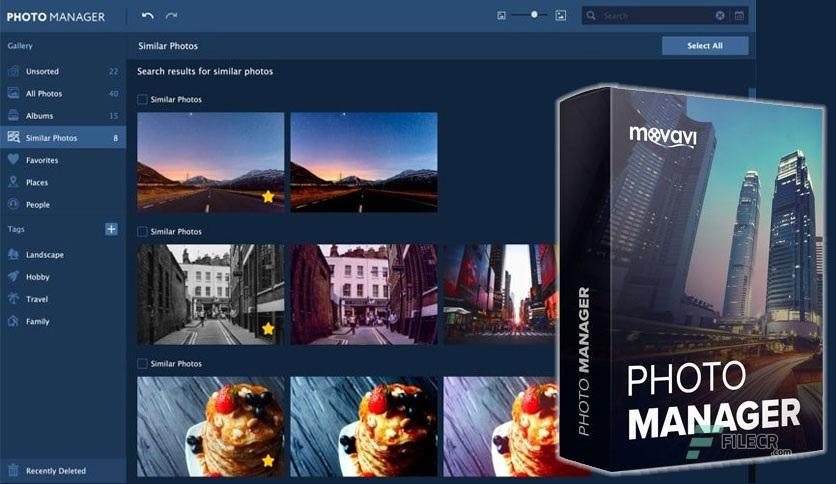Click the large thumbnail size icon
The height and width of the screenshot is (484, 836).
[x=560, y=16]
